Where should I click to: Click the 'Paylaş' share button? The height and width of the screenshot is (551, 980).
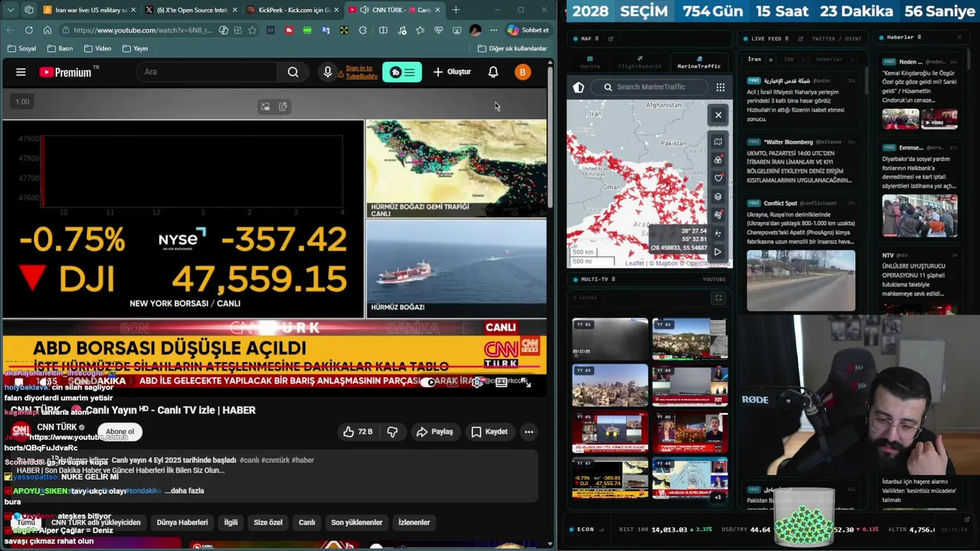tap(435, 432)
